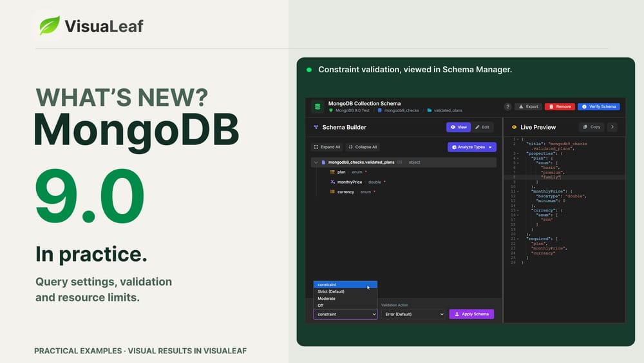Collapse Live Preview panel with chevron
Image resolution: width=644 pixels, height=363 pixels.
click(612, 127)
